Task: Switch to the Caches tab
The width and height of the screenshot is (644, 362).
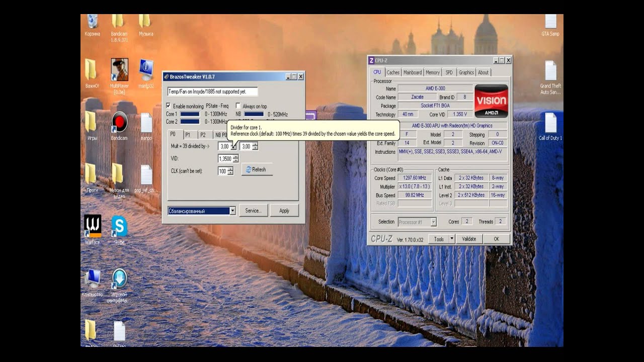Action: point(393,72)
